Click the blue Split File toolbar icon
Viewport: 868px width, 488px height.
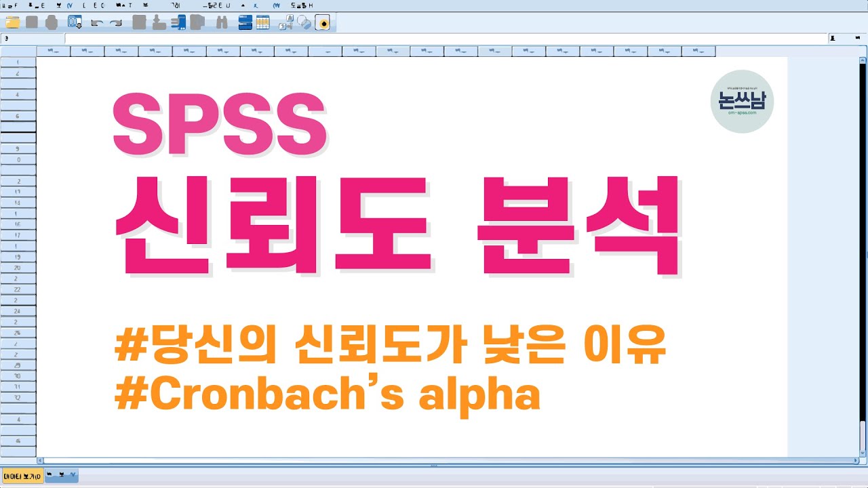pos(245,22)
